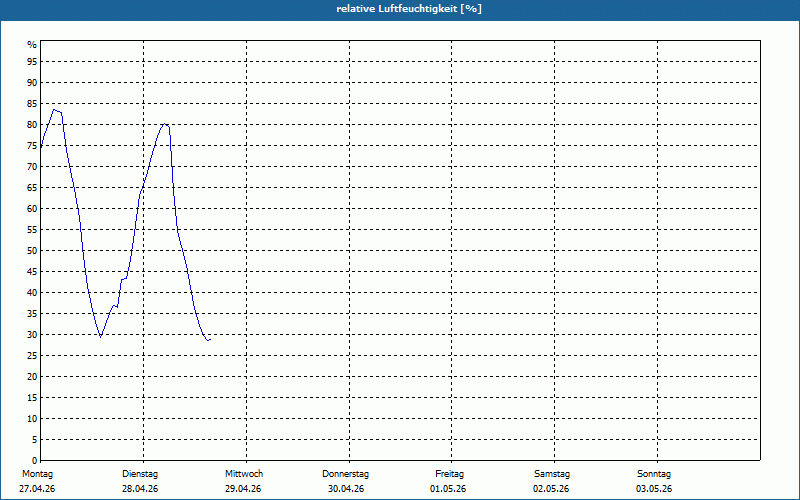
Task: Click the y-axis value '15'
Action: point(32,397)
